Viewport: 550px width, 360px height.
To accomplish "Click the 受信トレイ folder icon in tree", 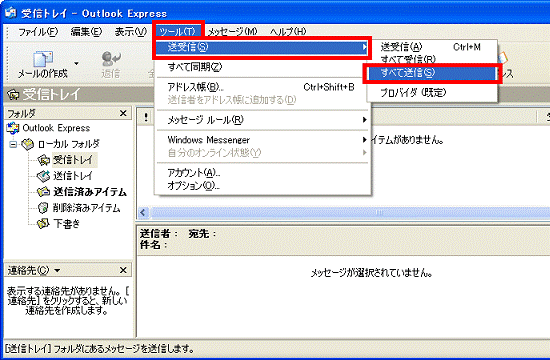I will (x=43, y=160).
